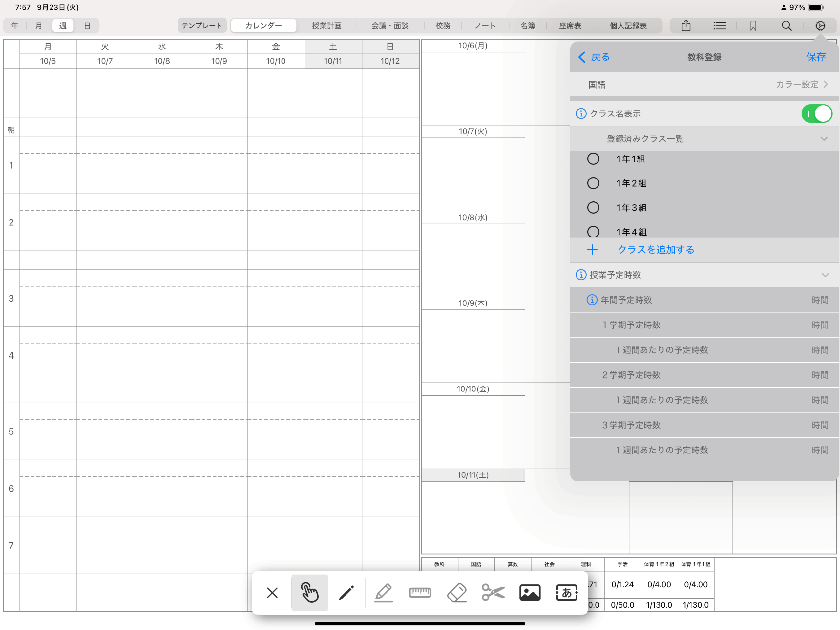This screenshot has width=840, height=630.
Task: Tap クラスを追加する link
Action: tap(656, 249)
